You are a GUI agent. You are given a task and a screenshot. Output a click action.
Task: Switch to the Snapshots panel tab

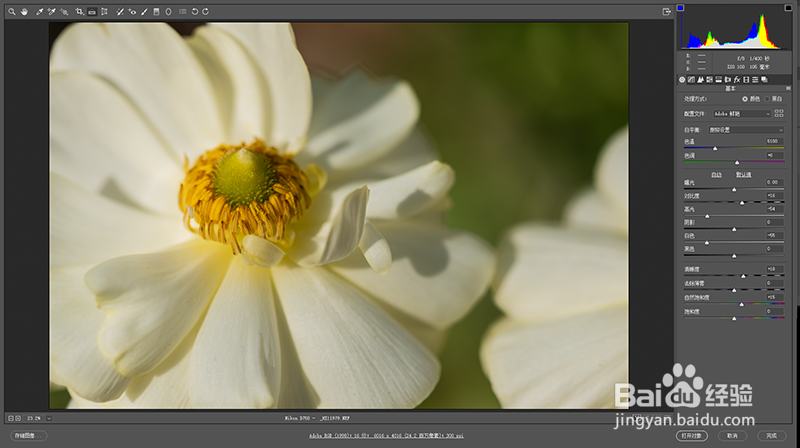point(764,80)
